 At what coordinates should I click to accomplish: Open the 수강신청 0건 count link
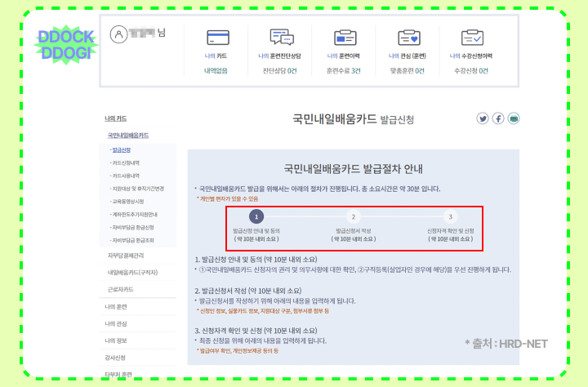471,70
